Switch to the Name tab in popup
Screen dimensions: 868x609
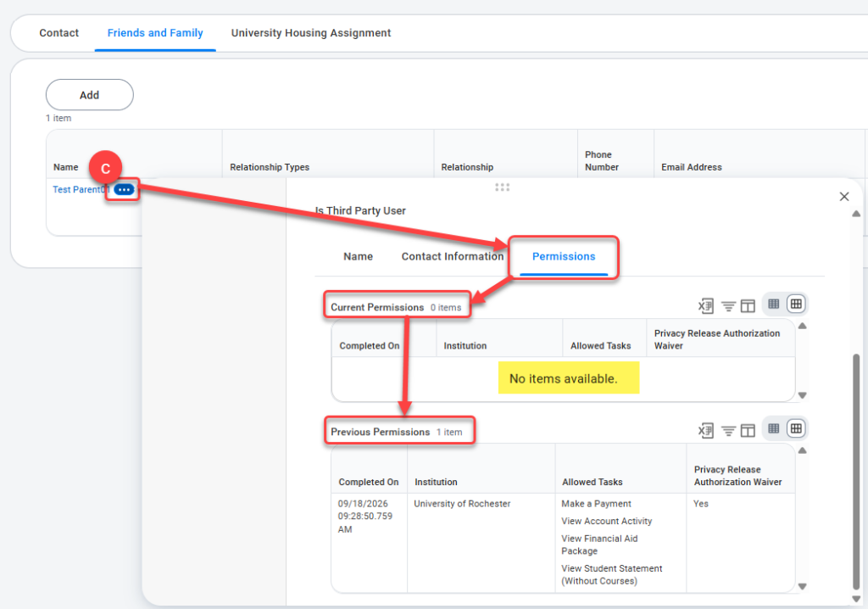point(359,256)
